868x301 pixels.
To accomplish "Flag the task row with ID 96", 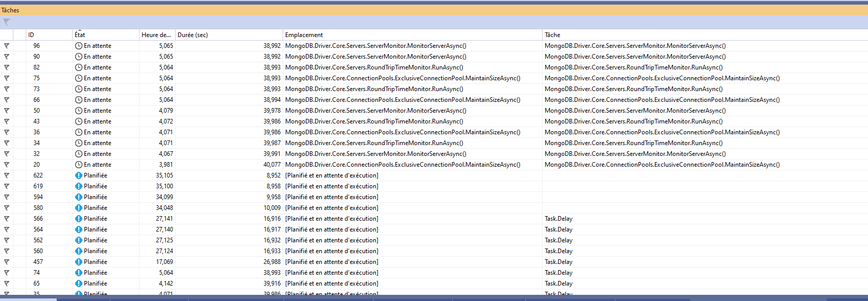I will point(7,46).
